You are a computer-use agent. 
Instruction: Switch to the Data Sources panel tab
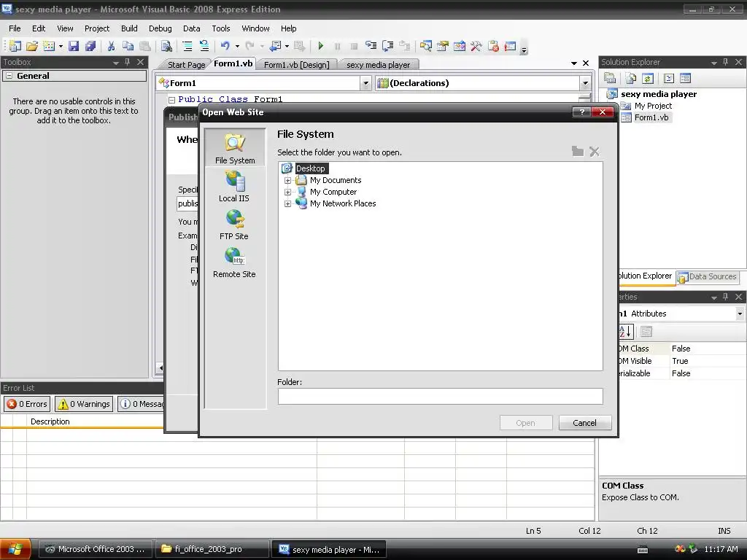coord(708,276)
